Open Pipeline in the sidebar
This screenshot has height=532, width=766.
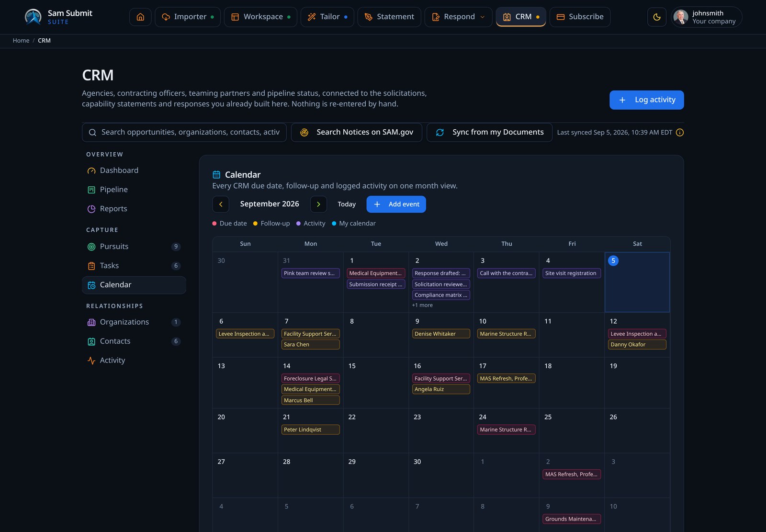(134, 190)
